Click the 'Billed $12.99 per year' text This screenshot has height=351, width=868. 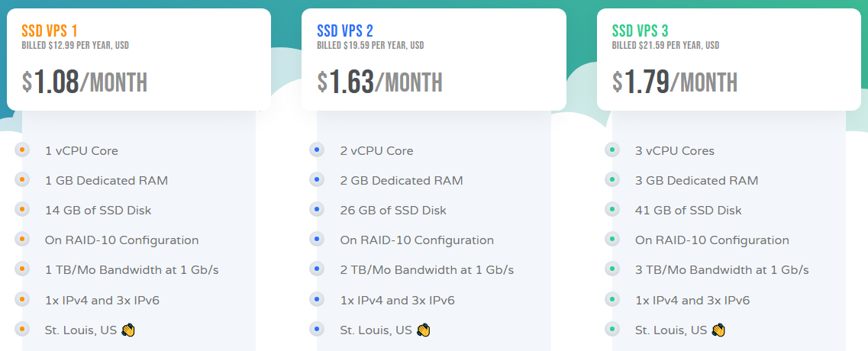click(76, 46)
